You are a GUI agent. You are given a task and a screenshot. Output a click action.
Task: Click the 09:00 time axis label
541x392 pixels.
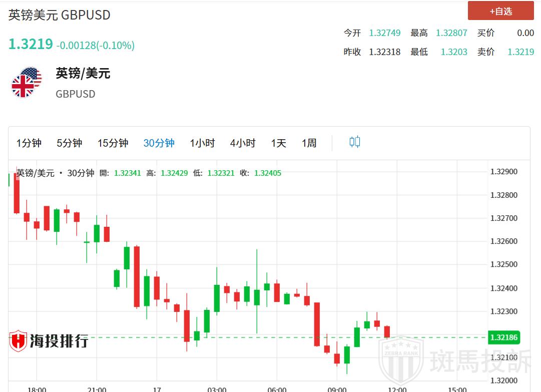(x=337, y=389)
